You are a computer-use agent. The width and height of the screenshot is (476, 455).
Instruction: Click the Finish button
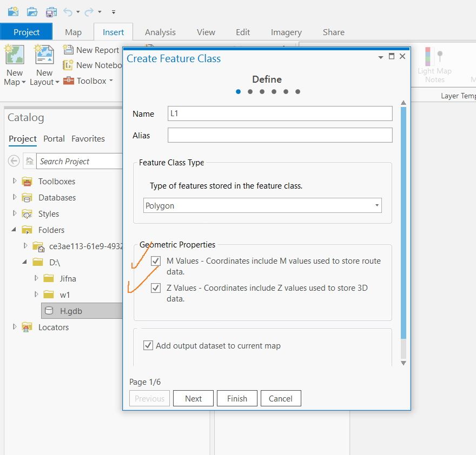point(237,398)
